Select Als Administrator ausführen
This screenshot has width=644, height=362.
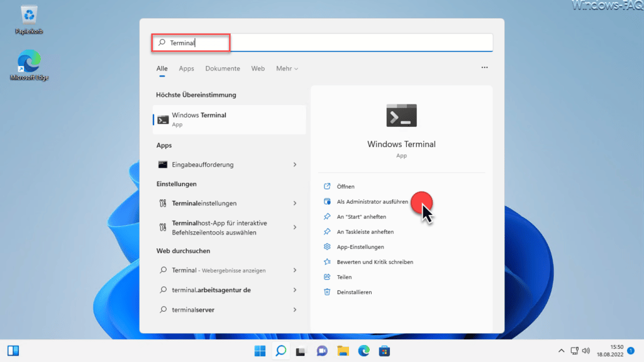pyautogui.click(x=372, y=202)
